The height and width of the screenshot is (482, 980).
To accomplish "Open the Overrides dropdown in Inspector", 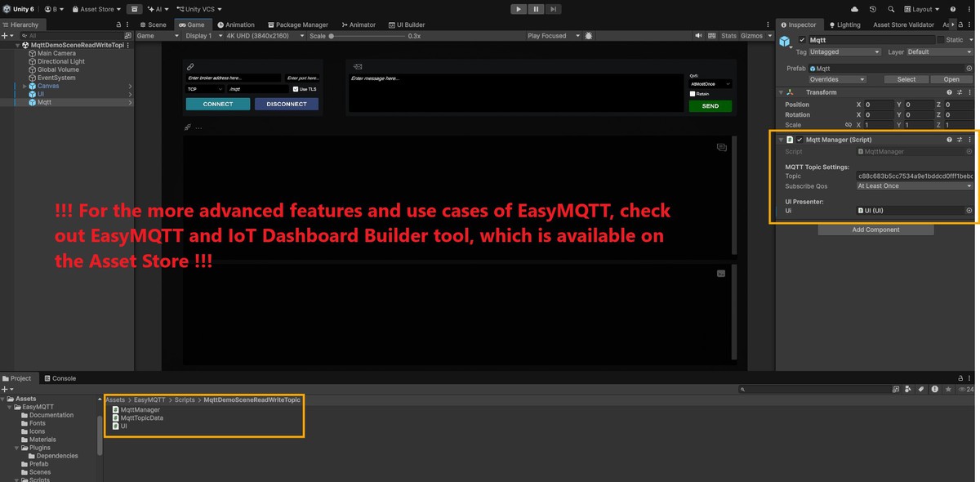I will click(837, 79).
